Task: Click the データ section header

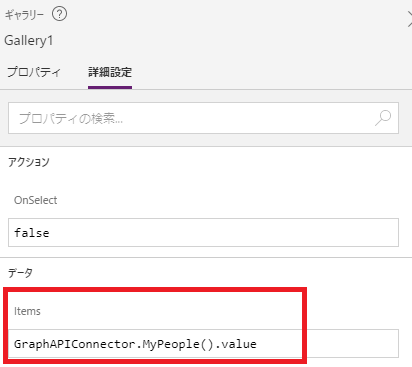Action: [20, 273]
